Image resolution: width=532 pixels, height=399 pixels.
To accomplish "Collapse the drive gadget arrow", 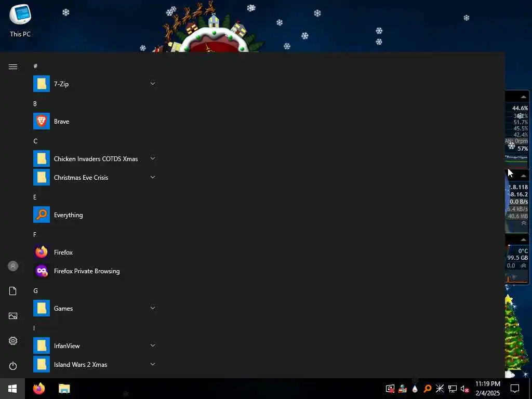I will coord(523,240).
